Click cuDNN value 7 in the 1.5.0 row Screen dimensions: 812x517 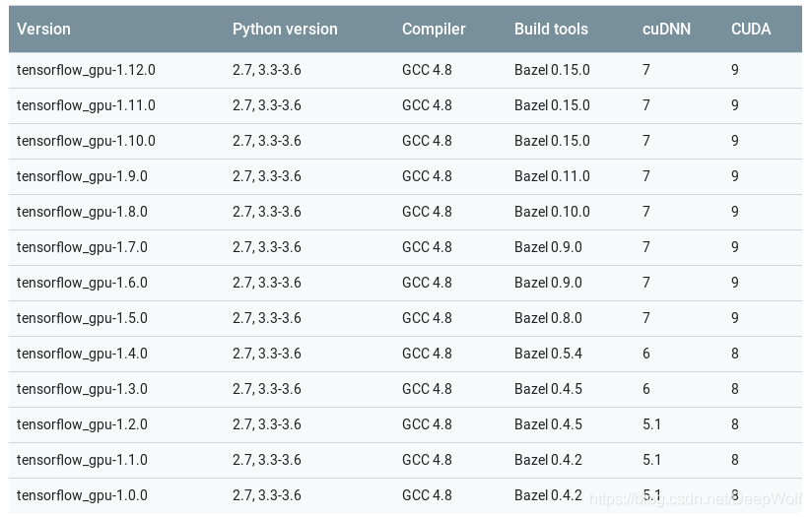pos(646,318)
